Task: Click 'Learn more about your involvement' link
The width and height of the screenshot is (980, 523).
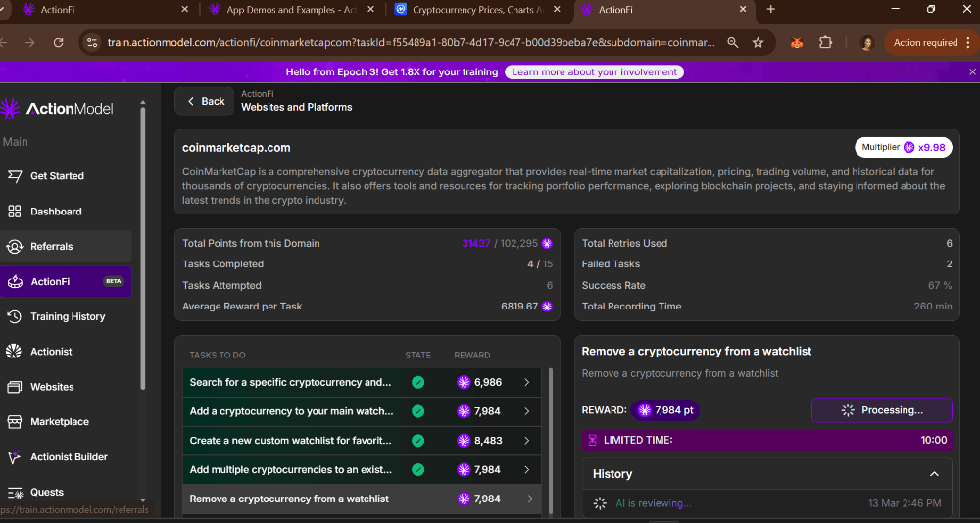Action: pos(594,72)
